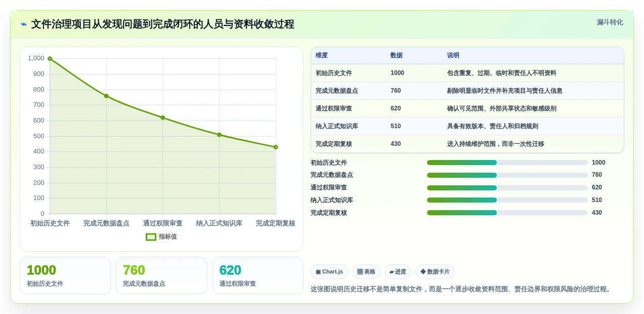644x314 pixels.
Task: Select the 进度 tag
Action: 398,272
